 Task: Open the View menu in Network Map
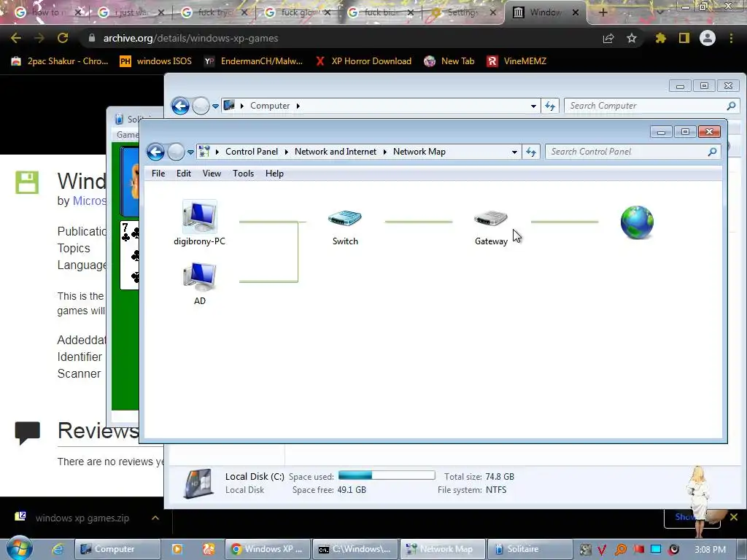pos(212,174)
